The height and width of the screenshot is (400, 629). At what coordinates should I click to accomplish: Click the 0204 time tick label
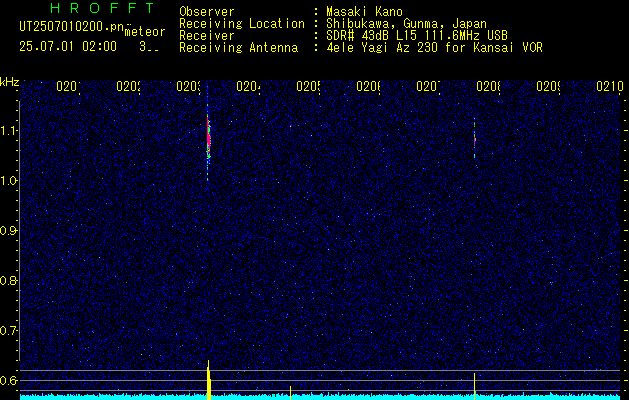point(248,86)
